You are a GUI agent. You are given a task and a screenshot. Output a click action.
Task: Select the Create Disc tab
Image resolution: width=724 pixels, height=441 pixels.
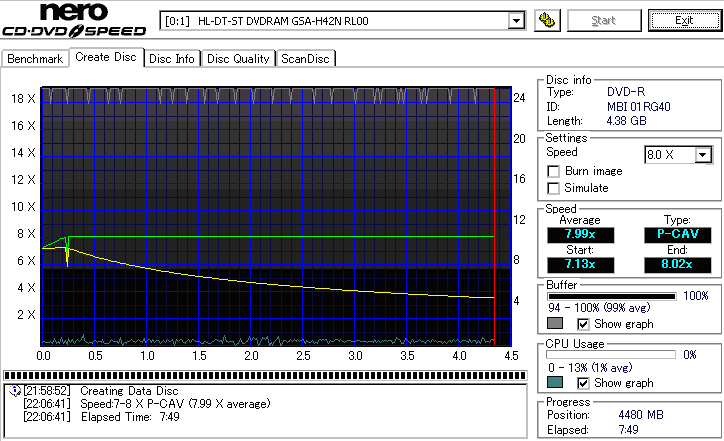[105, 58]
